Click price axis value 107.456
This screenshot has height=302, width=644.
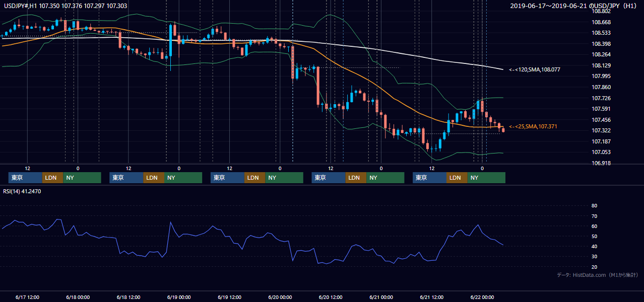pos(601,120)
